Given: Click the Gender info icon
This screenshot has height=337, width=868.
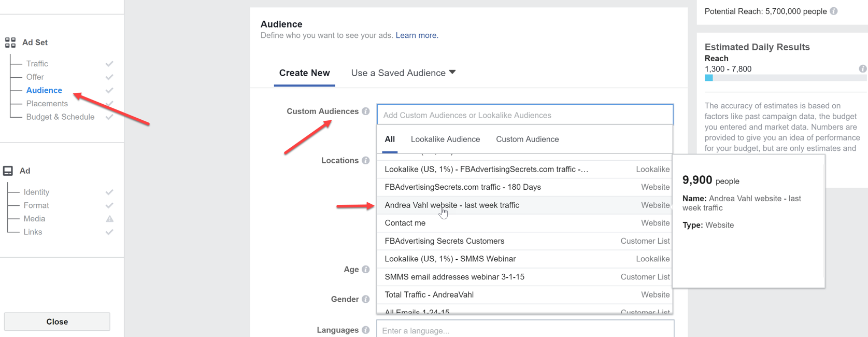Looking at the screenshot, I should [x=366, y=299].
